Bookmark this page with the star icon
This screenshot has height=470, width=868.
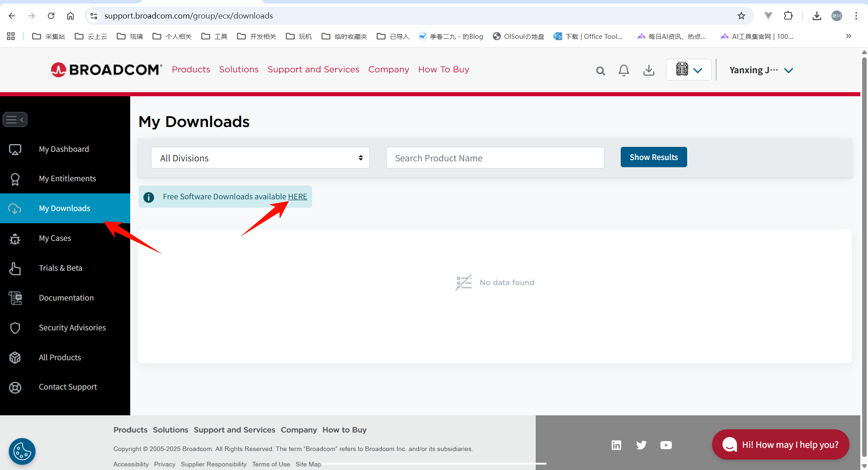(741, 16)
